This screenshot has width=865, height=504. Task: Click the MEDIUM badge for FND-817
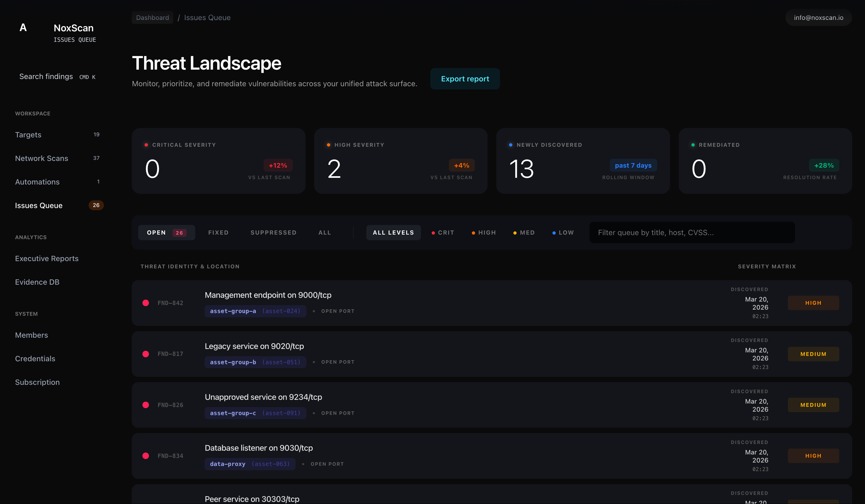point(813,354)
